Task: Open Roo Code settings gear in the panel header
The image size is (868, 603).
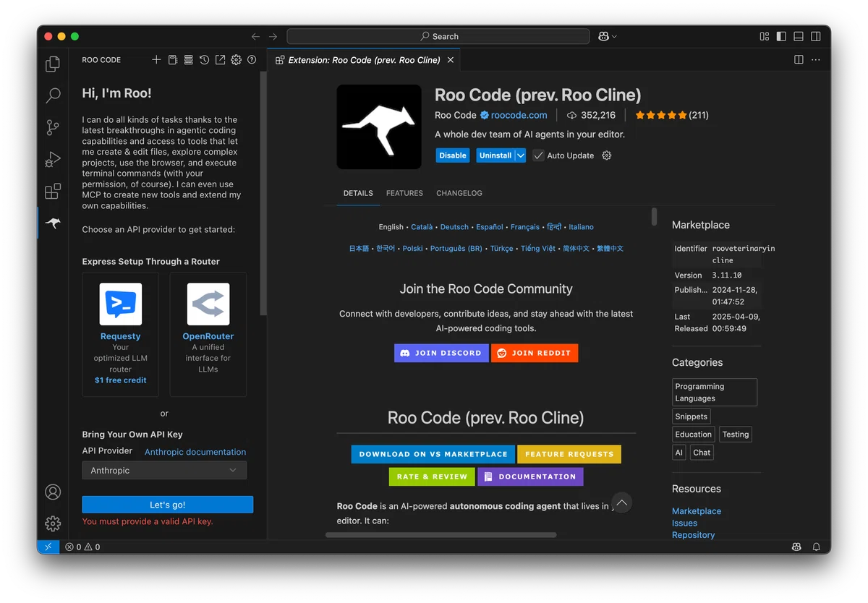Action: pyautogui.click(x=236, y=60)
